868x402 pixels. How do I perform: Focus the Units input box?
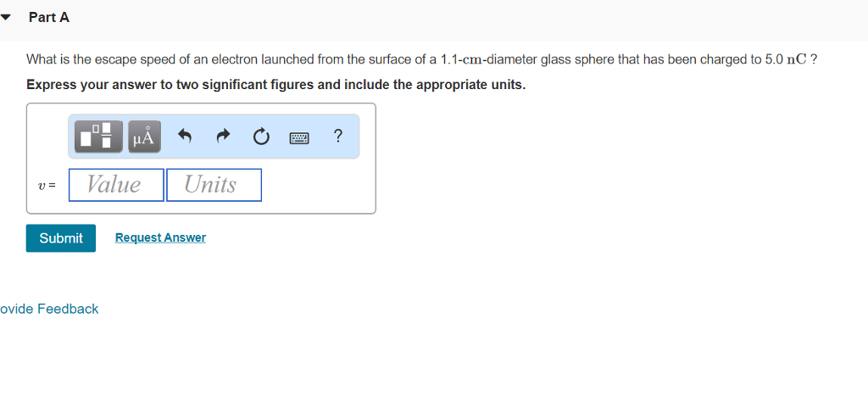(x=214, y=185)
